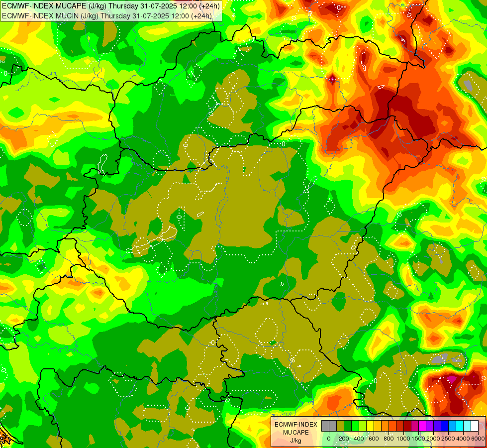Click the legend scale value 2500
This screenshot has height=448, width=487.
pos(449,439)
